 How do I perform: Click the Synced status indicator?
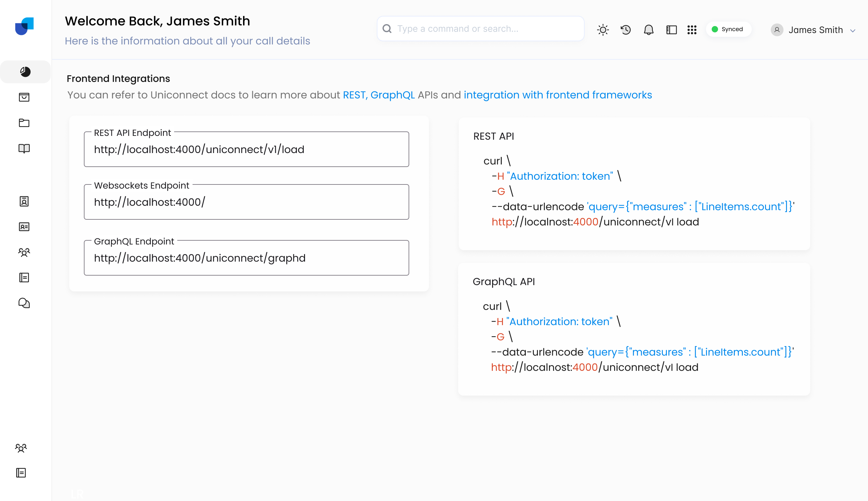click(x=728, y=29)
